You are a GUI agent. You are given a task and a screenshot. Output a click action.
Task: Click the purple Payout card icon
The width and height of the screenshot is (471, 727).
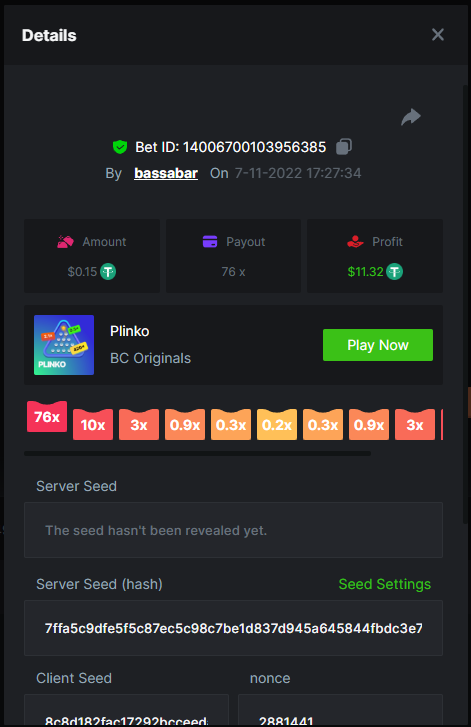coord(210,242)
